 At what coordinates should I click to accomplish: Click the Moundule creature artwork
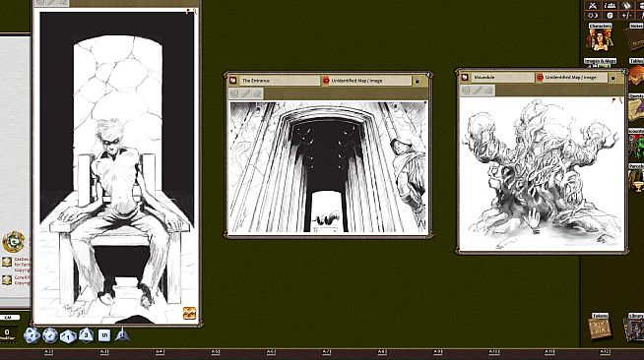tap(542, 173)
